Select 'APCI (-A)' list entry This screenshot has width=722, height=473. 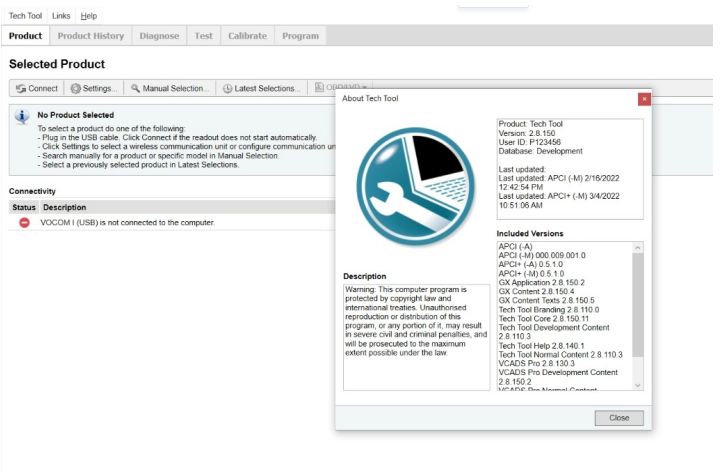click(515, 246)
